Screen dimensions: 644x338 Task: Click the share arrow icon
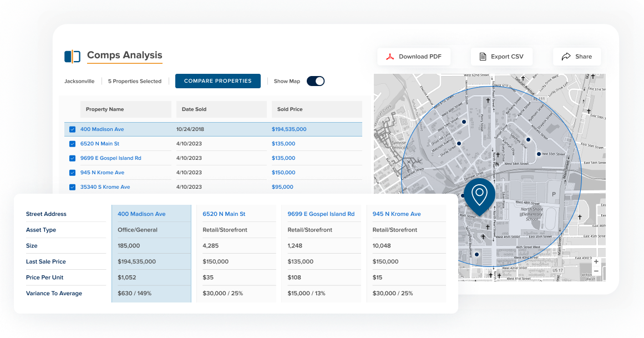[x=566, y=57]
